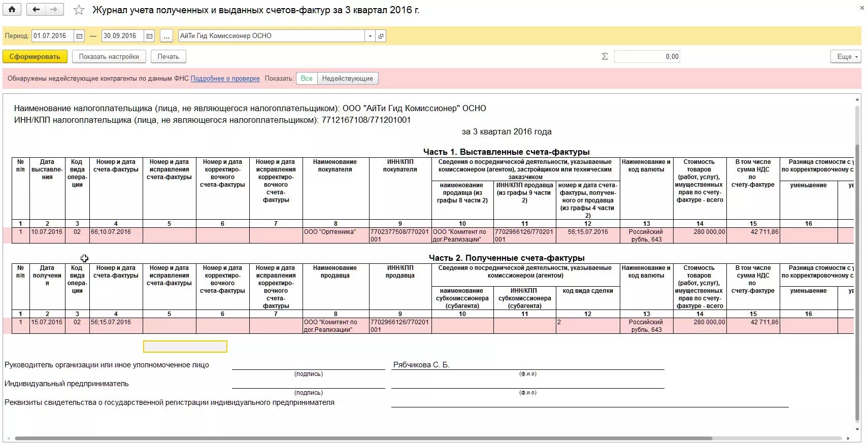The image size is (868, 447).
Task: Follow Подробнее о проверке link
Action: point(225,79)
